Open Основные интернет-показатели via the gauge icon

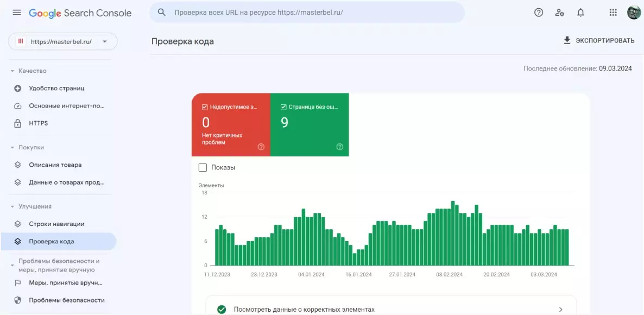coord(17,106)
